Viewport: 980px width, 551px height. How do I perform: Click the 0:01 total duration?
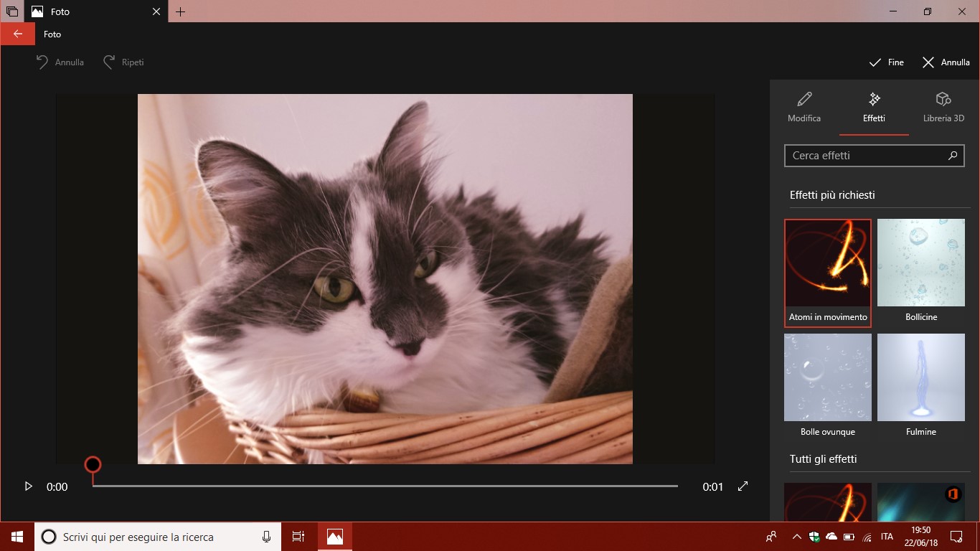713,487
